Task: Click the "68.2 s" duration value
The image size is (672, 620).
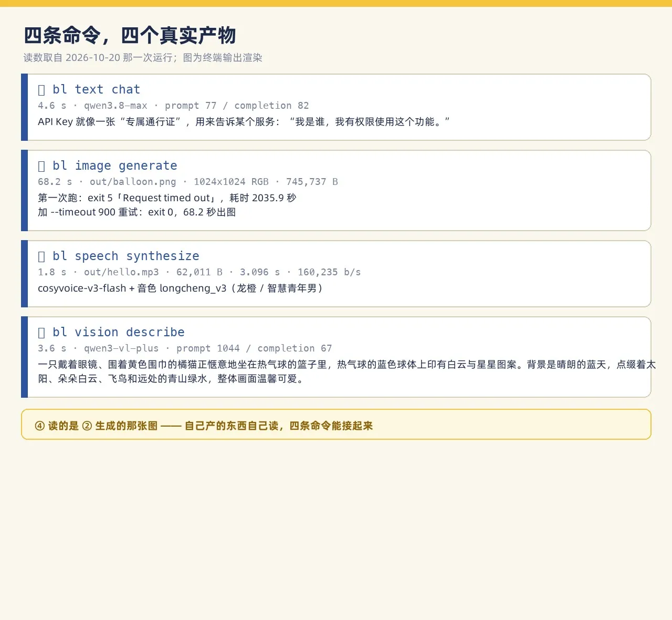Action: tap(55, 182)
